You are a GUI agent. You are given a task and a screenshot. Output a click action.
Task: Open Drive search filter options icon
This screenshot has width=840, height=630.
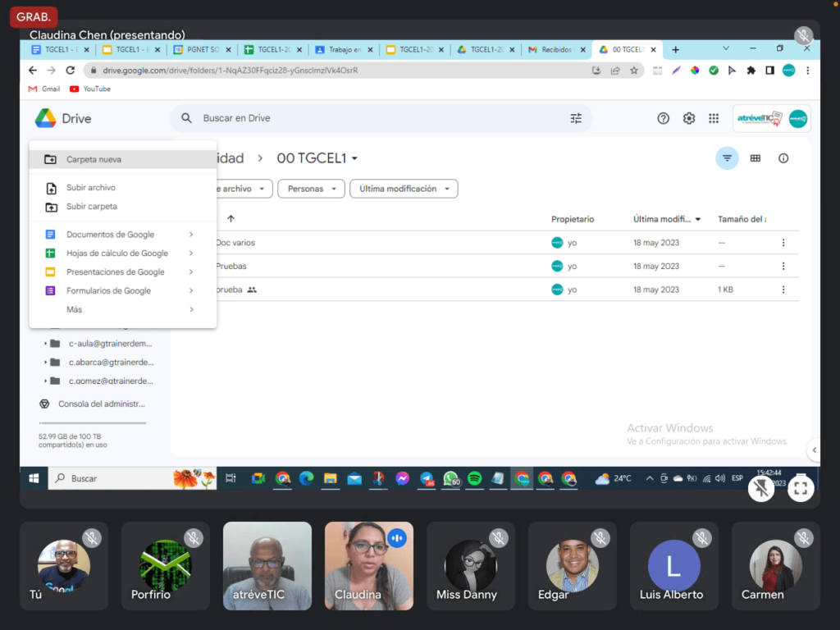(x=576, y=118)
